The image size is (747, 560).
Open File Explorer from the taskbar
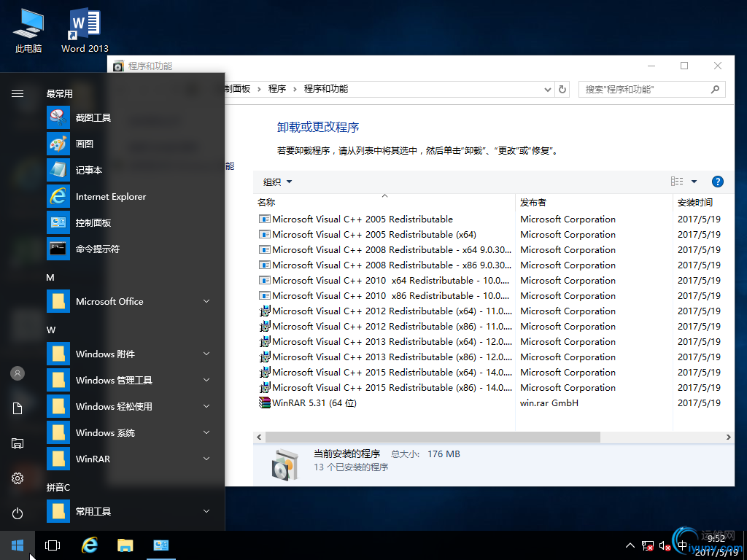coord(125,545)
